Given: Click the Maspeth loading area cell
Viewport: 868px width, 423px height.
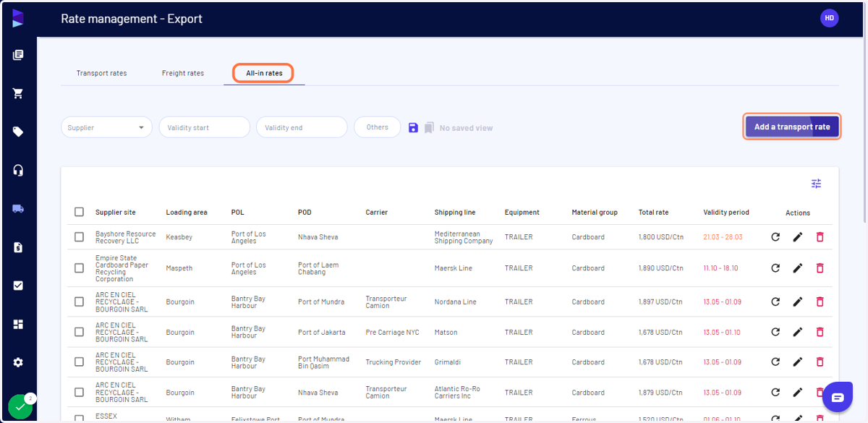Looking at the screenshot, I should (x=178, y=268).
